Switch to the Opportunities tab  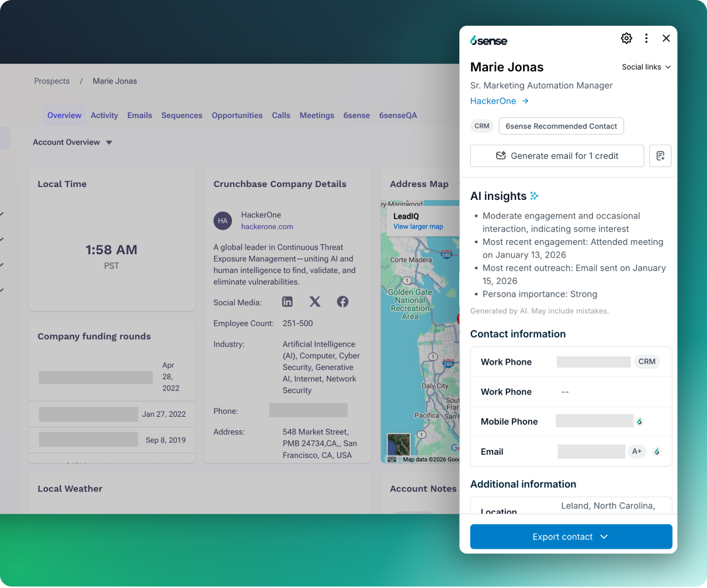point(237,115)
